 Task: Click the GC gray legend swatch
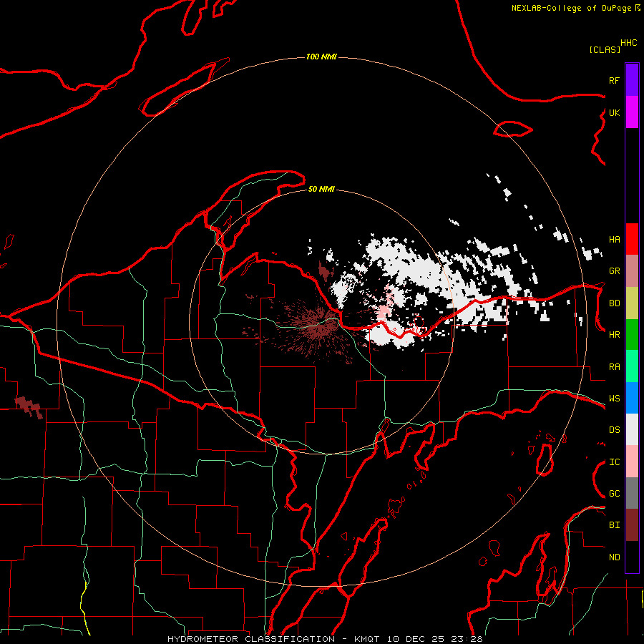[x=632, y=493]
